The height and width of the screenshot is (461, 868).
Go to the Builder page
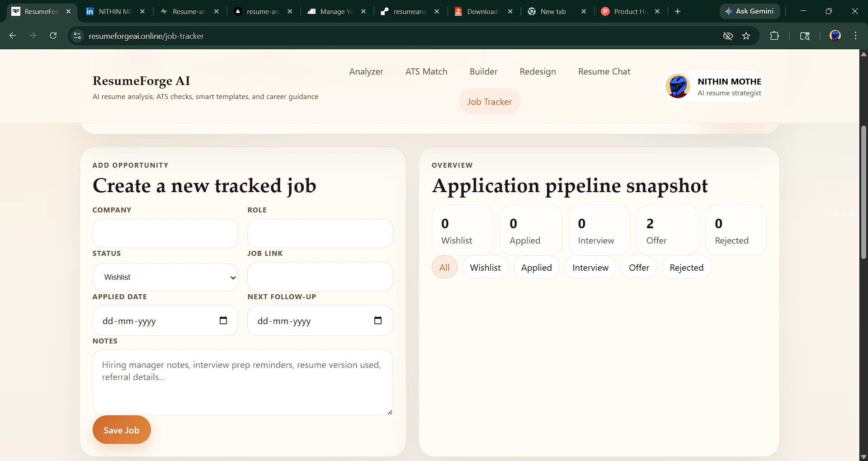483,71
